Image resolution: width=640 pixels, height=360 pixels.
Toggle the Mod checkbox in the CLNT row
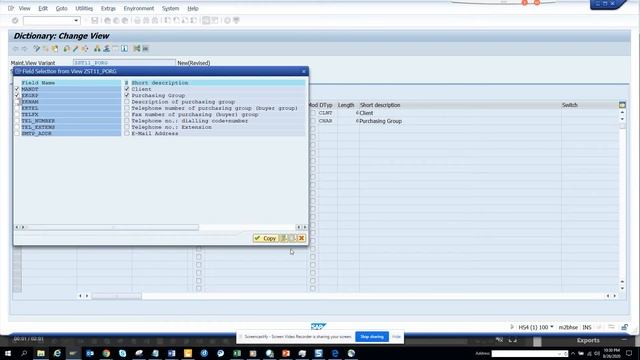[313, 113]
